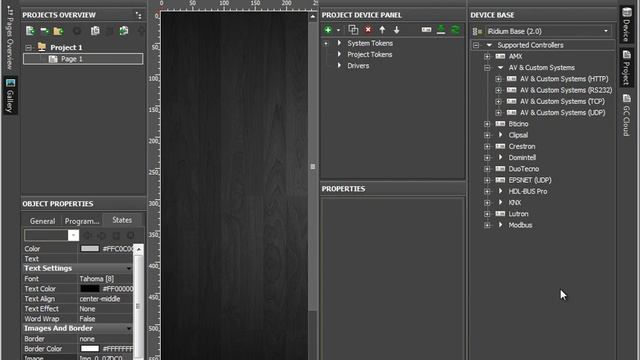
Task: Select DuoTecno in Device Base tree
Action: (524, 169)
